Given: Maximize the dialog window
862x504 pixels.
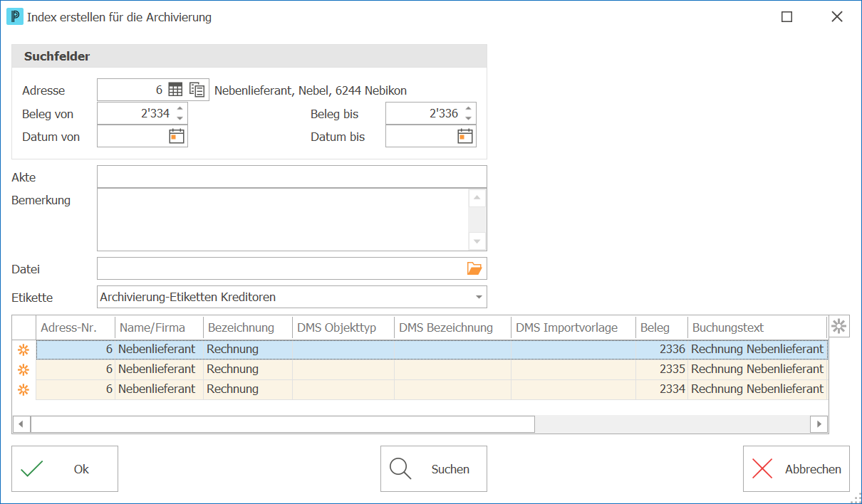Looking at the screenshot, I should (787, 17).
